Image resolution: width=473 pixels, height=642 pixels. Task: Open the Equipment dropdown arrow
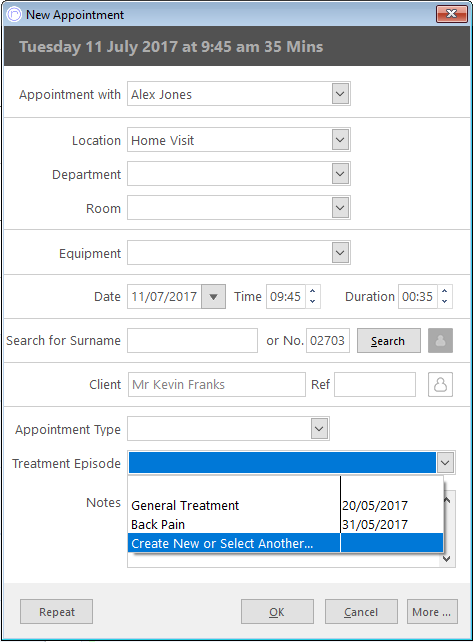coord(340,253)
